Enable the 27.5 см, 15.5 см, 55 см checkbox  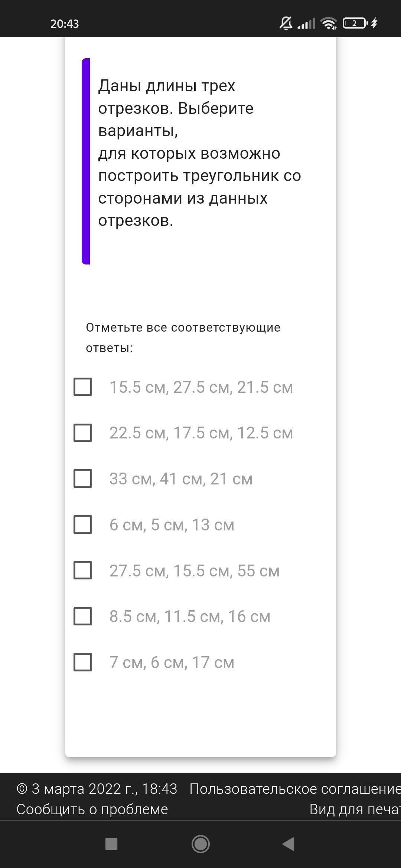click(83, 571)
